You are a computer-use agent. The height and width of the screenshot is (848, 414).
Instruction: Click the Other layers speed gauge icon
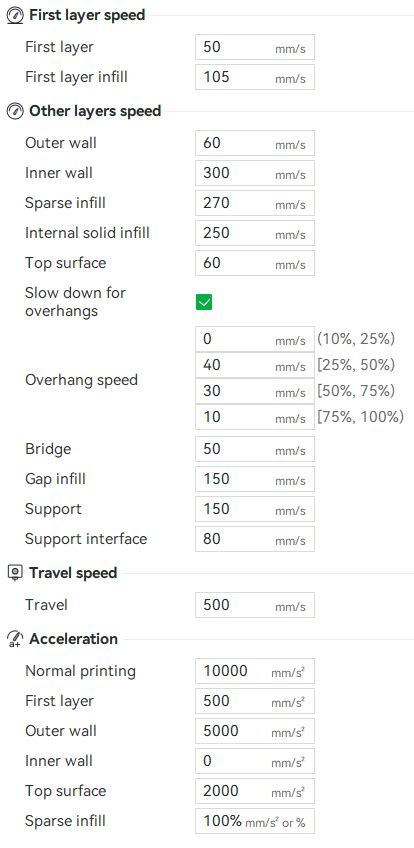click(x=15, y=111)
